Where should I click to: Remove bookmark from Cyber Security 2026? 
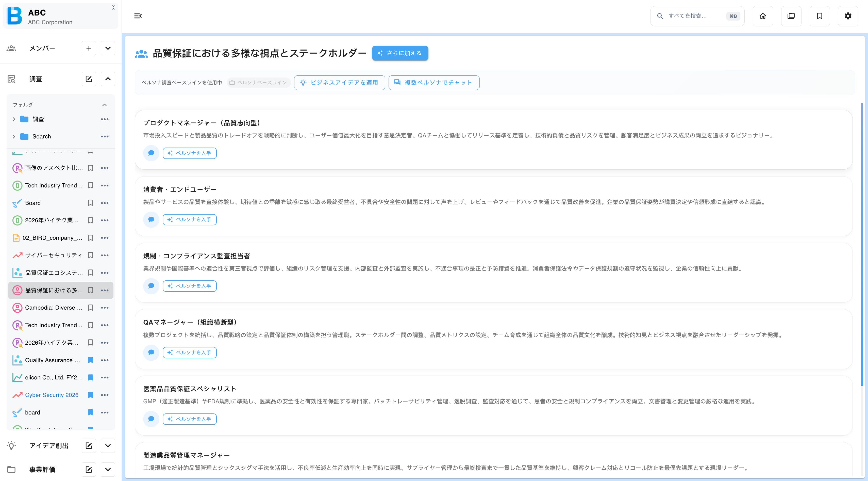[90, 395]
